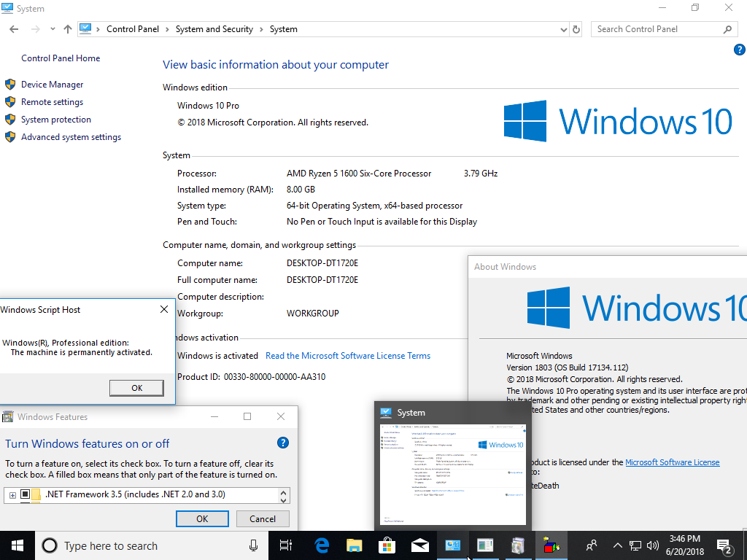This screenshot has height=560, width=747.
Task: Click OK in Windows Features dialog
Action: pos(202,518)
